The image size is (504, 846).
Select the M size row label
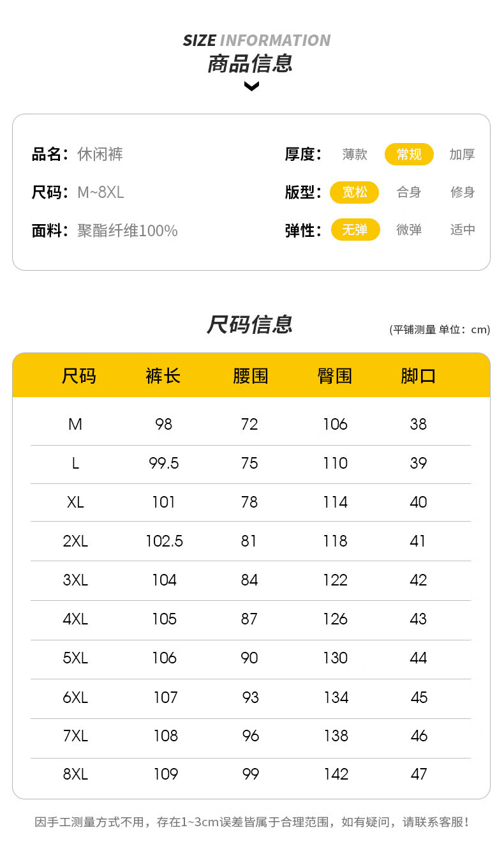coord(75,424)
